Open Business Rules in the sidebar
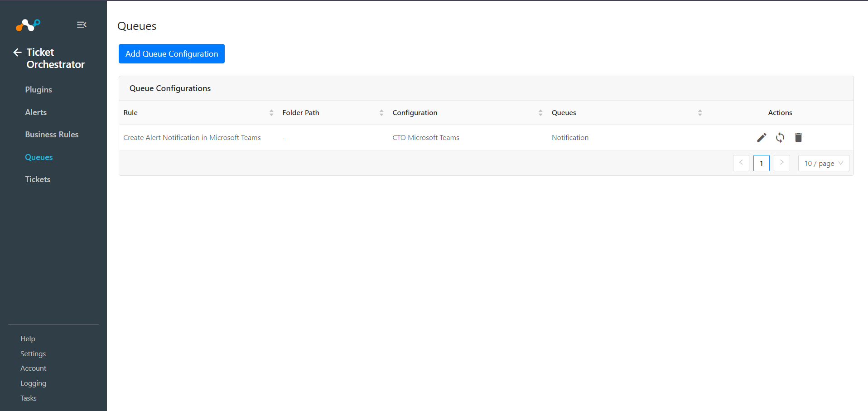This screenshot has width=868, height=411. [52, 135]
